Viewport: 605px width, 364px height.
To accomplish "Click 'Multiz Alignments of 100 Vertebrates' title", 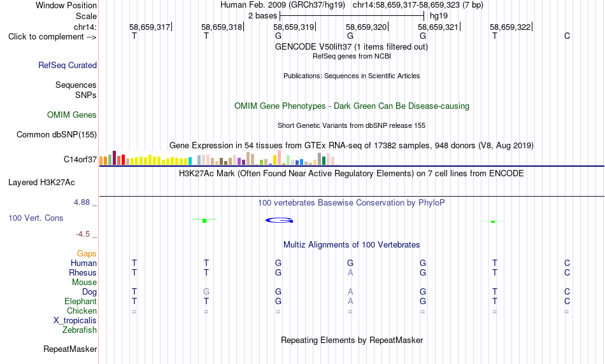I will pyautogui.click(x=352, y=245).
